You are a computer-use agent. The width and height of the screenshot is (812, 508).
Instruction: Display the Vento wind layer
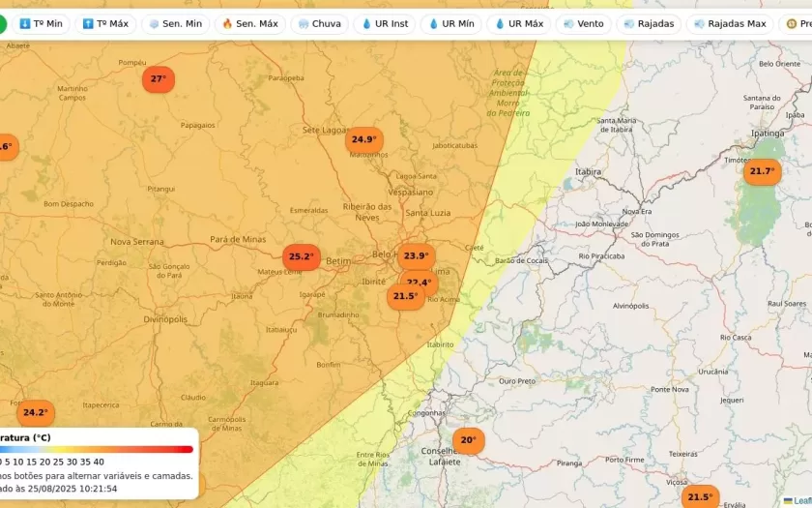pyautogui.click(x=583, y=24)
